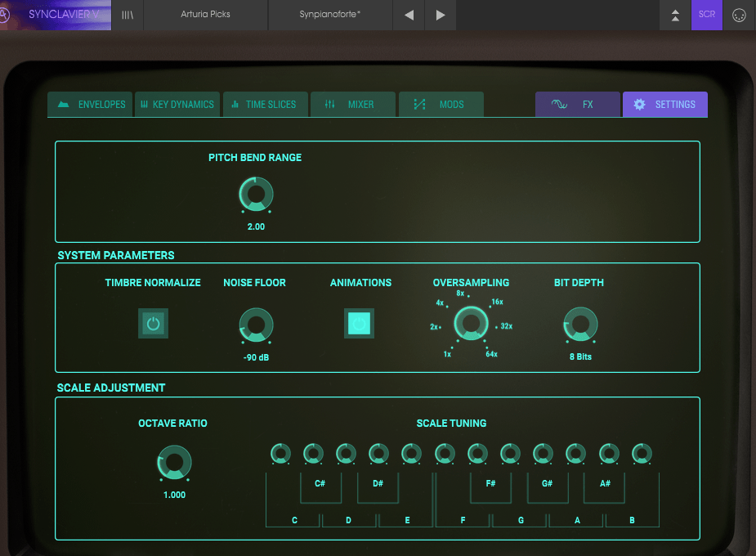Click the A# key on the scale keyboard
756x556 pixels.
(x=605, y=488)
